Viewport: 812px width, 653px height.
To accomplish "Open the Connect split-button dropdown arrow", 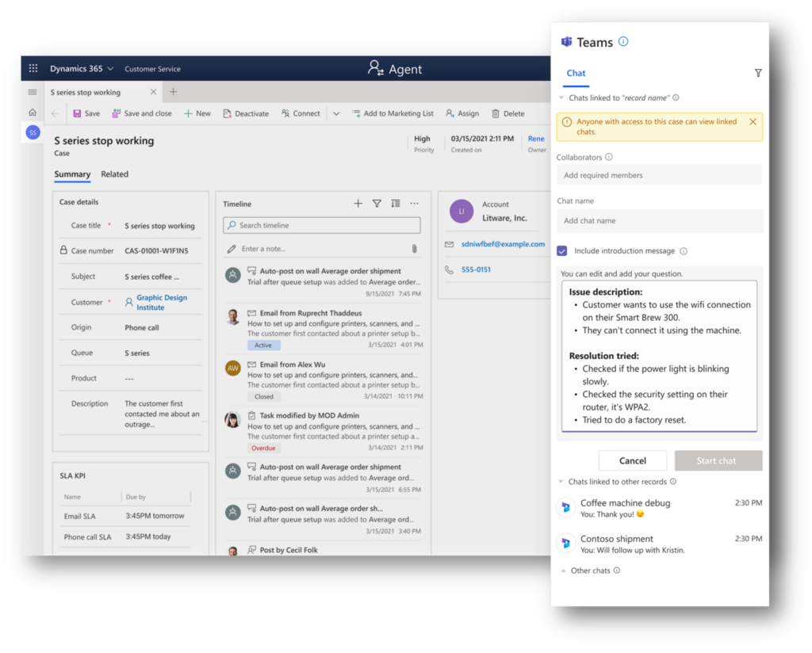I will [336, 113].
